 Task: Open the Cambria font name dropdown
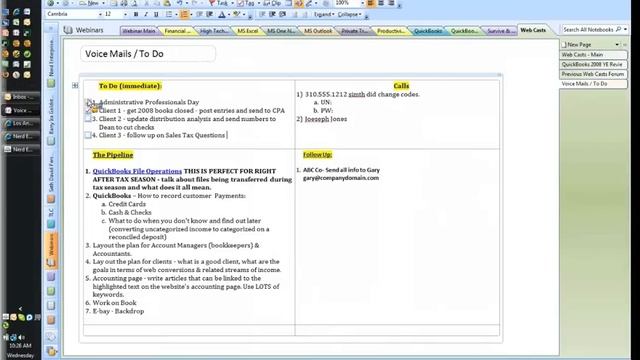100,14
